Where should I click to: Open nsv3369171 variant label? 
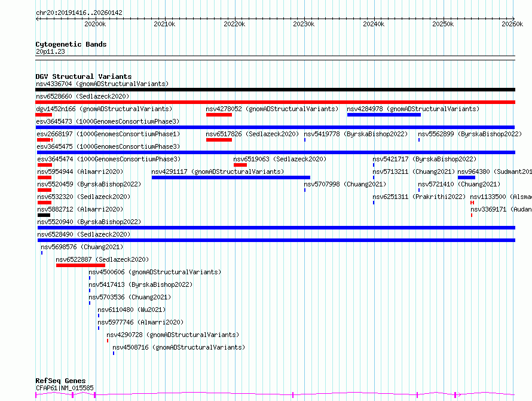click(x=501, y=209)
